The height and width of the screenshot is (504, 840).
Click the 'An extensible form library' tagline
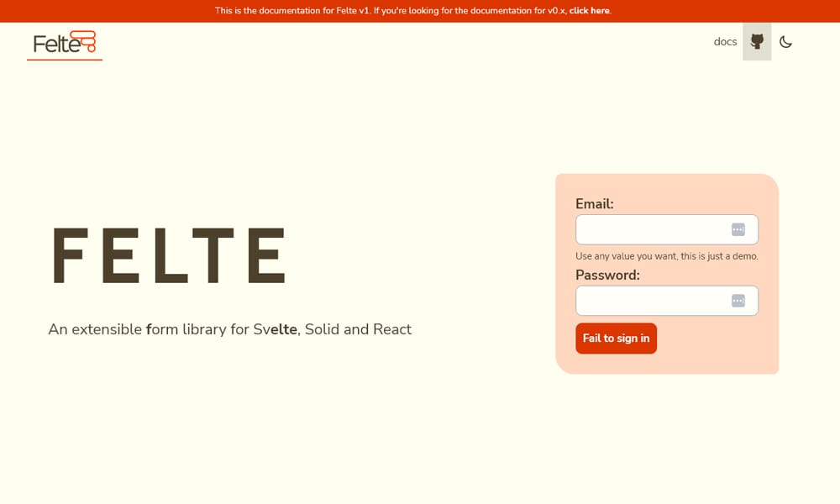(230, 329)
